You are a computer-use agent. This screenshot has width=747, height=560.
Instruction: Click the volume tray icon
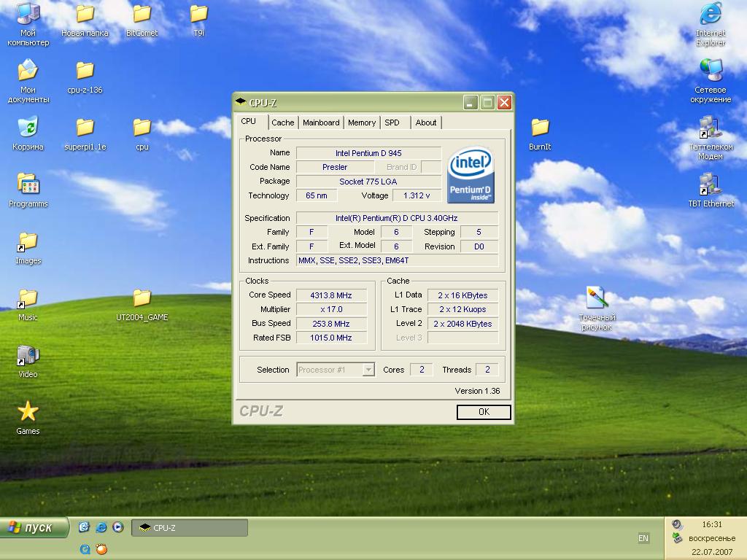click(677, 525)
